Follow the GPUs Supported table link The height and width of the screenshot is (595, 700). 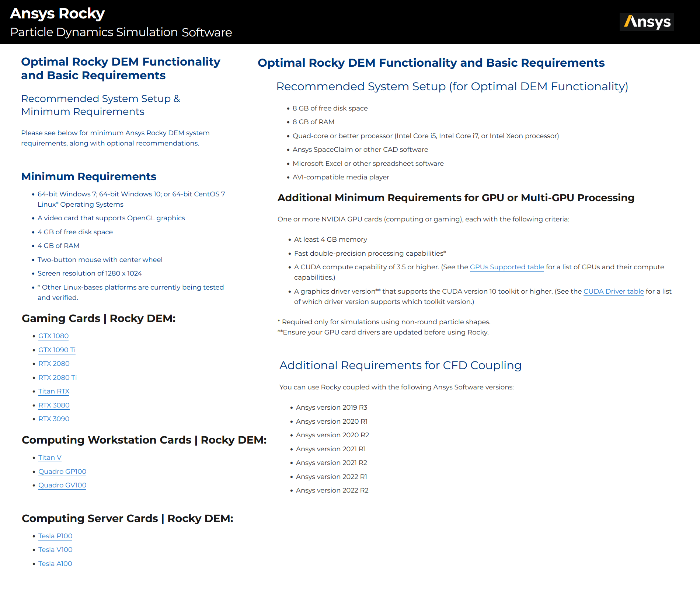point(507,267)
